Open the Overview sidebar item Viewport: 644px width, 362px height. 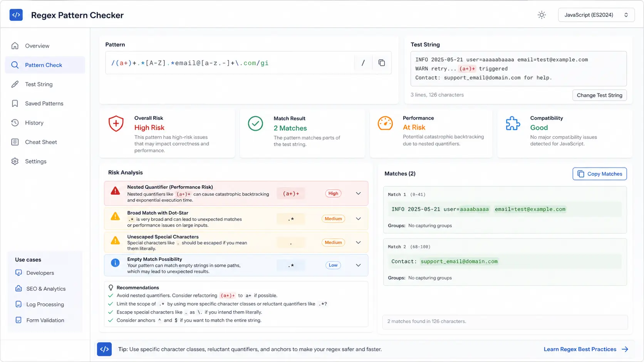pos(45,46)
